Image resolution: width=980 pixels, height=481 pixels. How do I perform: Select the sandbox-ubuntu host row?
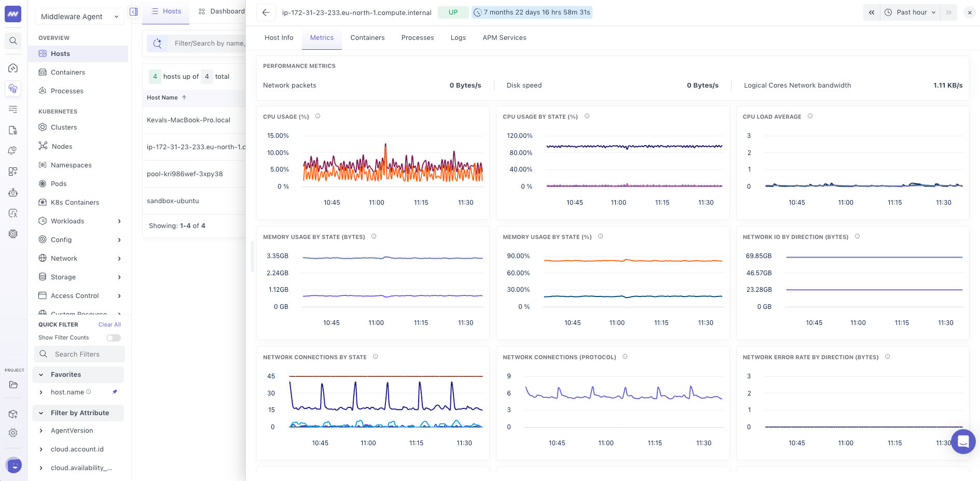[x=194, y=201]
